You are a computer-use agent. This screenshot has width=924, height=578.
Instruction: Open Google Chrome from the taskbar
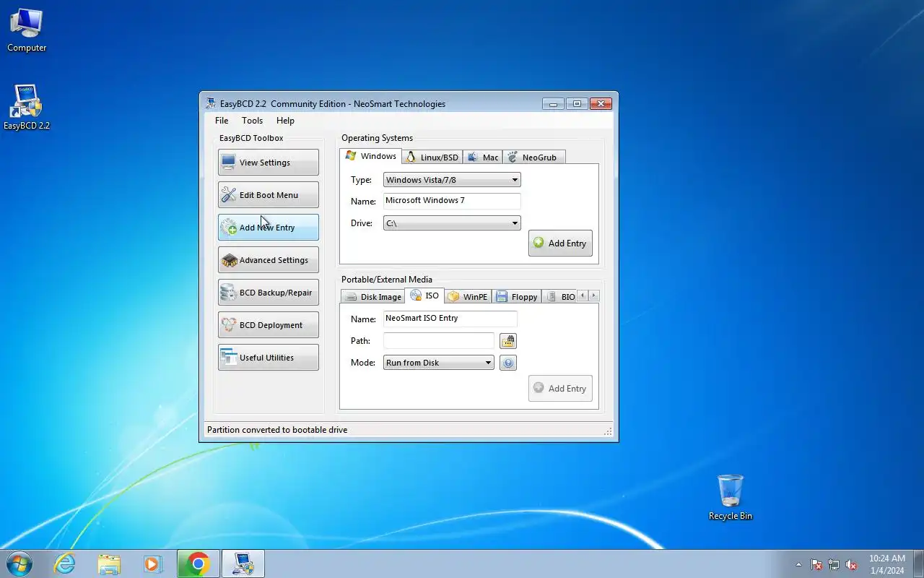199,564
